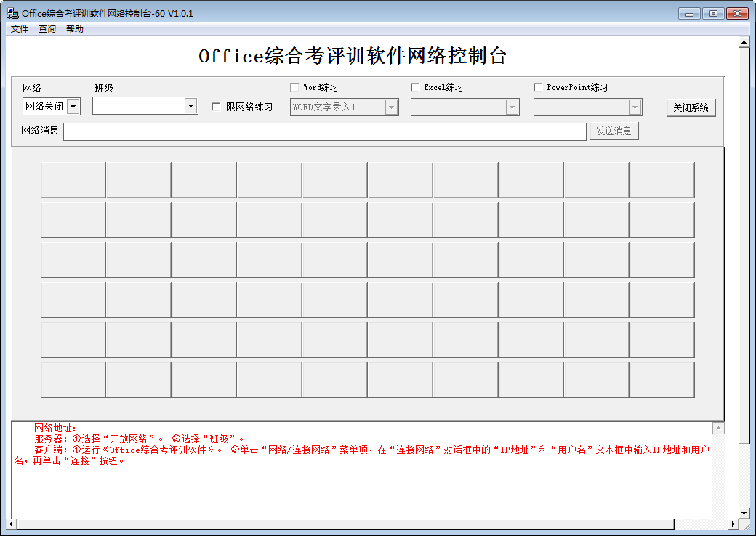
Task: Open the Excel练习 exercise dropdown
Action: (512, 107)
